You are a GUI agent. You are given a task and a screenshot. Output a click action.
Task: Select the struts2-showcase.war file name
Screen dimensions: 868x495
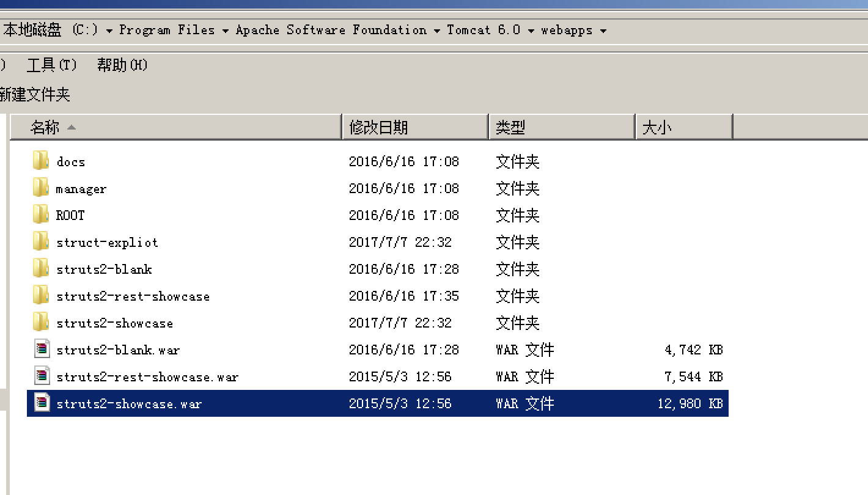coord(129,404)
